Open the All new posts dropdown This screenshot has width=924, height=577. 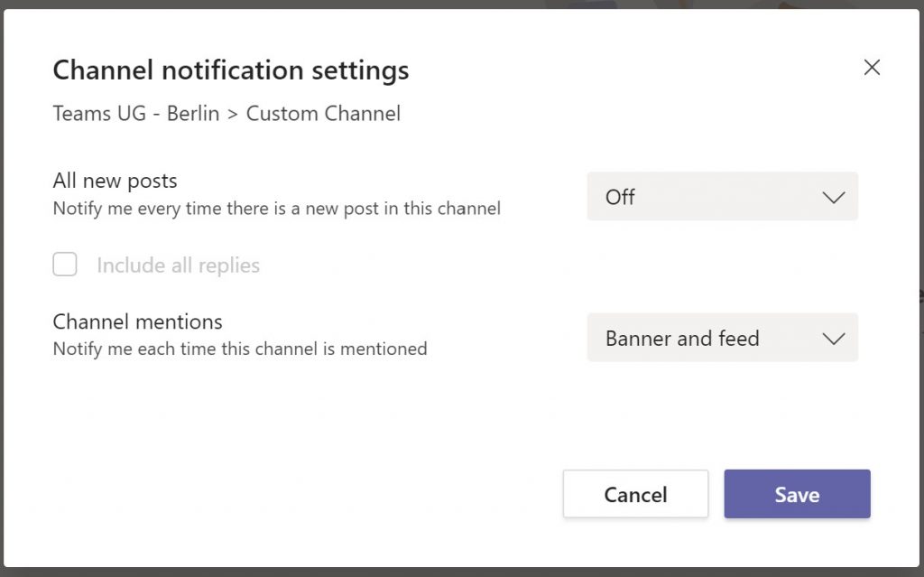(722, 197)
